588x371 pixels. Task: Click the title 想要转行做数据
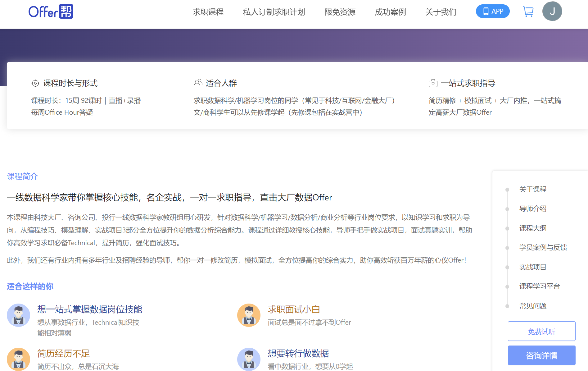click(298, 353)
